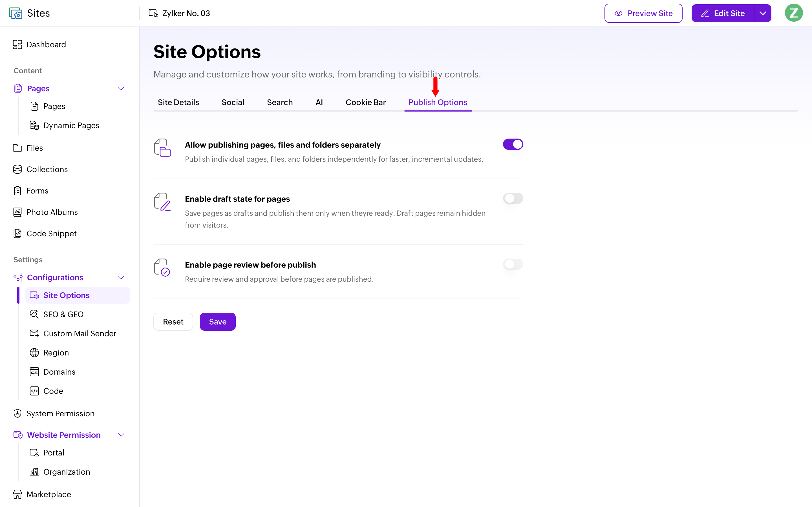Click the SEO & GEO magnifier icon

pyautogui.click(x=34, y=314)
